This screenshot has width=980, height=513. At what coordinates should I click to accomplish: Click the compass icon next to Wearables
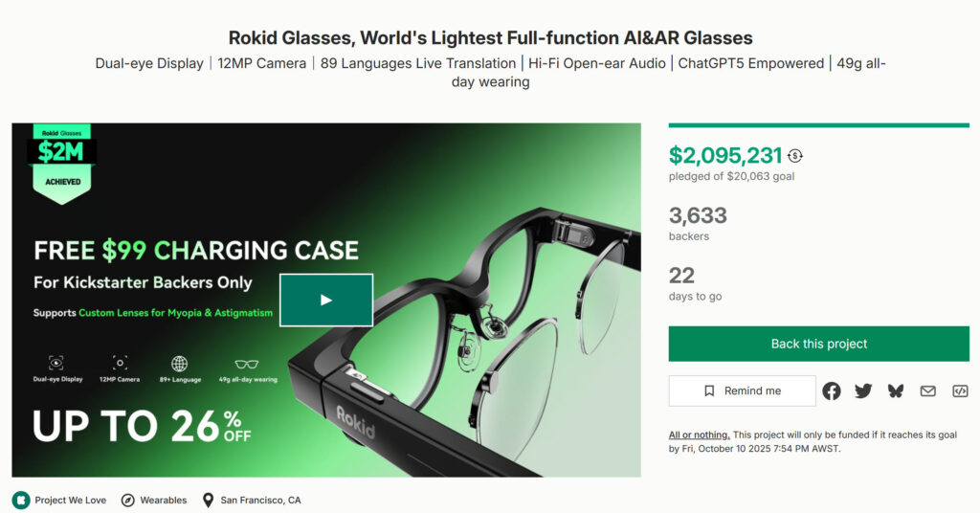(x=127, y=500)
